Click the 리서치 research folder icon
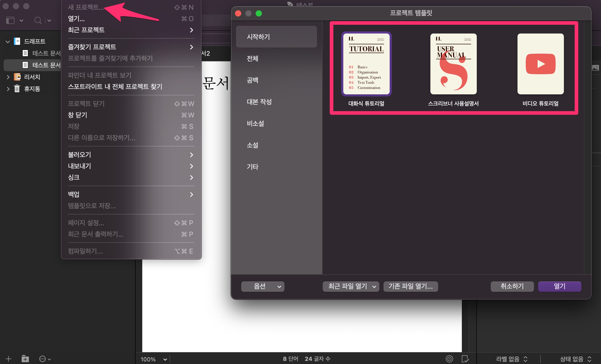The width and height of the screenshot is (601, 364). click(17, 77)
